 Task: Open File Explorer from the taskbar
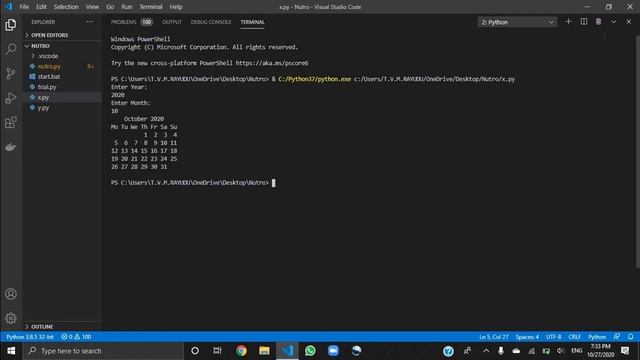coord(264,351)
